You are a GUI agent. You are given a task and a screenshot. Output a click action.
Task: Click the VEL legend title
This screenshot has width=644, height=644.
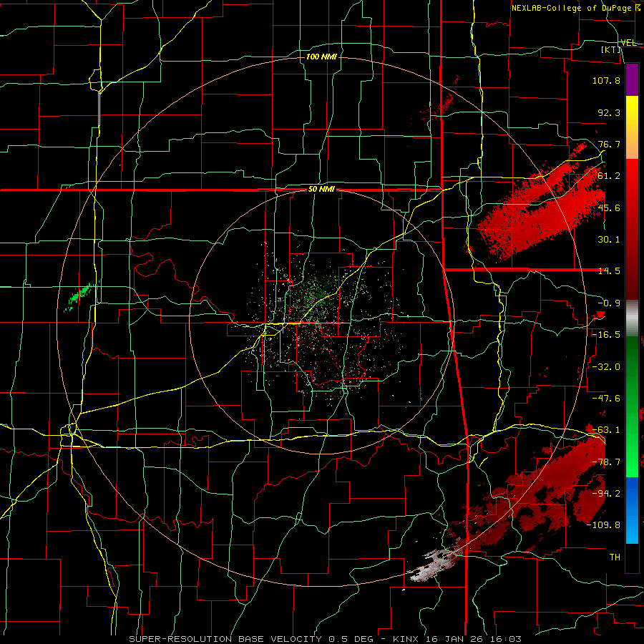pyautogui.click(x=628, y=43)
